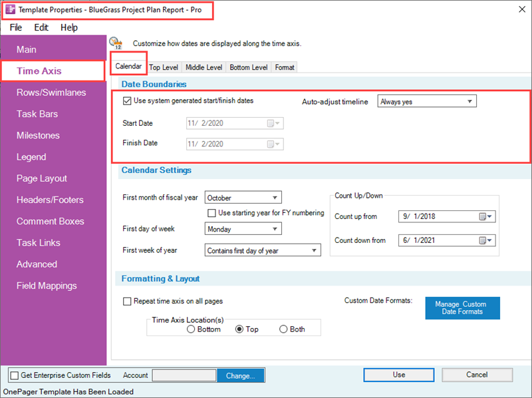532x398 pixels.
Task: Click the OnePager app icon in title bar
Action: click(10, 9)
